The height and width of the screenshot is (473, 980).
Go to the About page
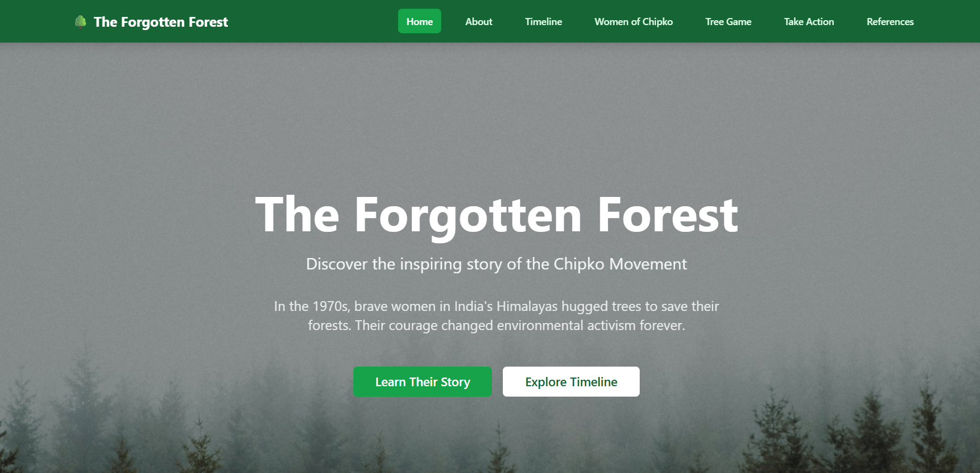479,21
